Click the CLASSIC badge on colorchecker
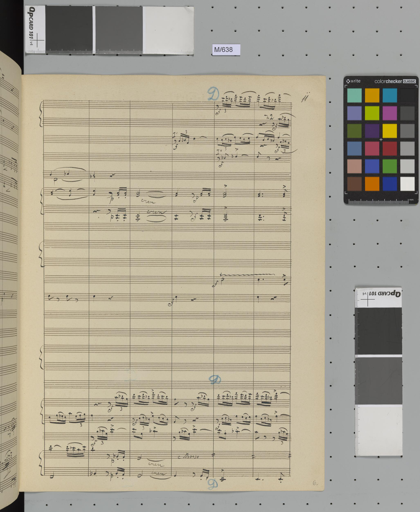The width and height of the screenshot is (420, 512). pos(409,81)
